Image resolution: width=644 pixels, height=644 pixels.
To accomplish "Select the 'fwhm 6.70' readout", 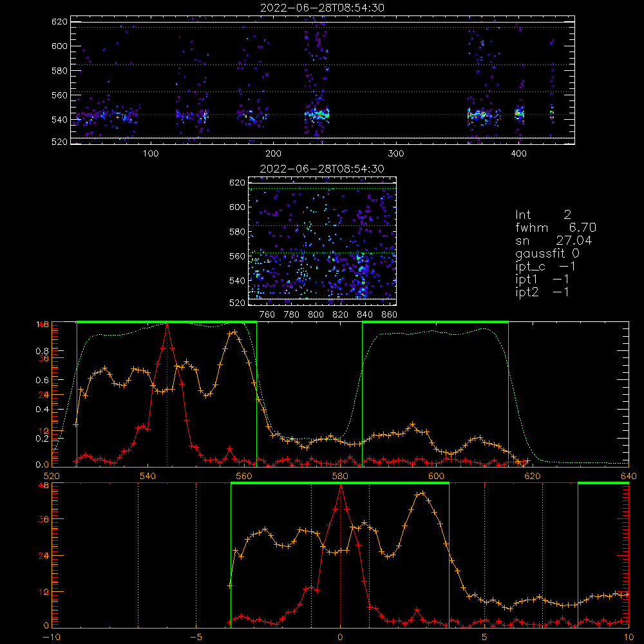I will pyautogui.click(x=556, y=227).
